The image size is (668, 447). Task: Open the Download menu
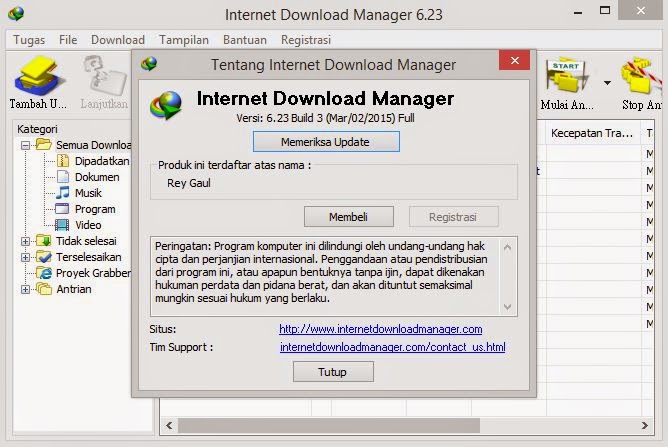118,40
